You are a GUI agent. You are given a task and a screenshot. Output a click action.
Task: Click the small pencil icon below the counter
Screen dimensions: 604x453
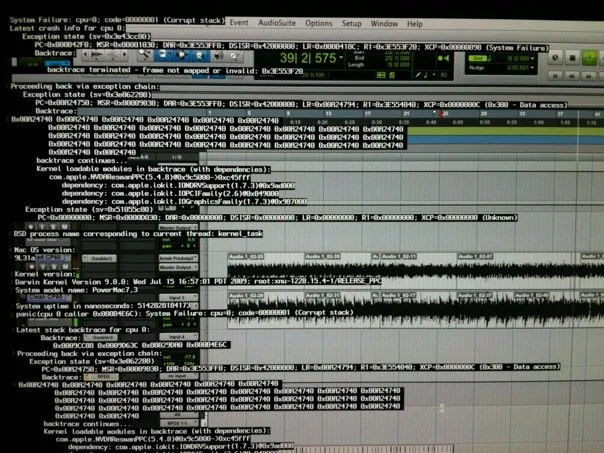pos(418,75)
